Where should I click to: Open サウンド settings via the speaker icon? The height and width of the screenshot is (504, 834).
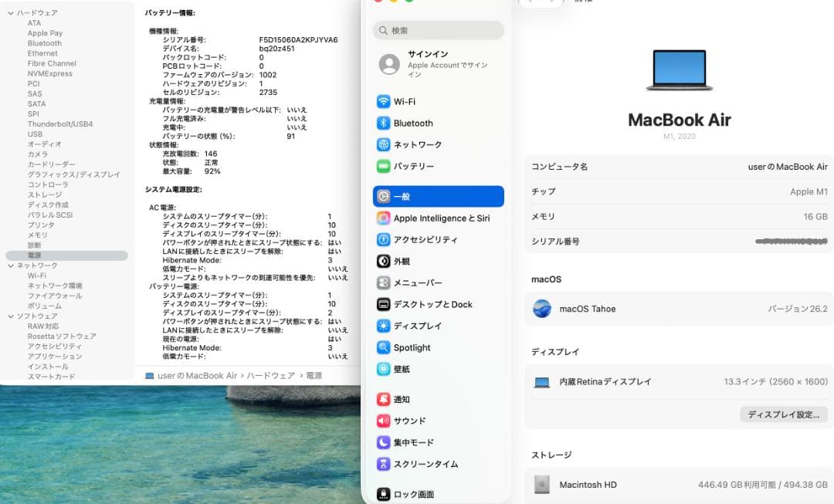pos(383,421)
